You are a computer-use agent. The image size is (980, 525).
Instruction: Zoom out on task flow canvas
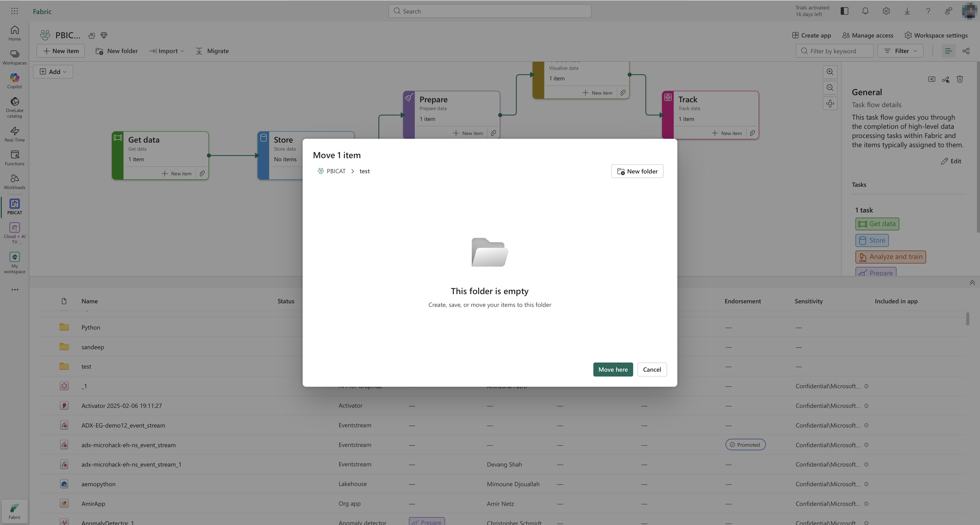coord(830,88)
